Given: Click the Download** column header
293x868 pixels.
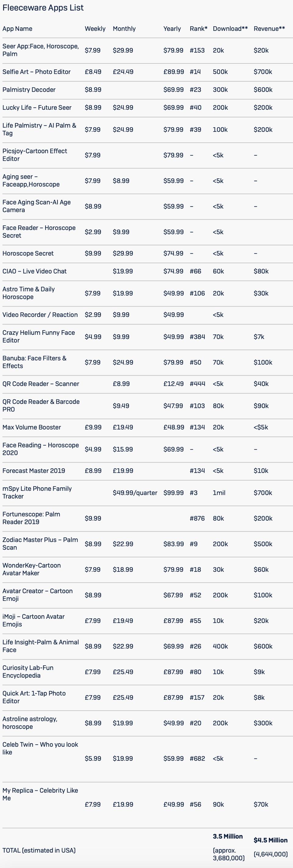Looking at the screenshot, I should (x=230, y=29).
